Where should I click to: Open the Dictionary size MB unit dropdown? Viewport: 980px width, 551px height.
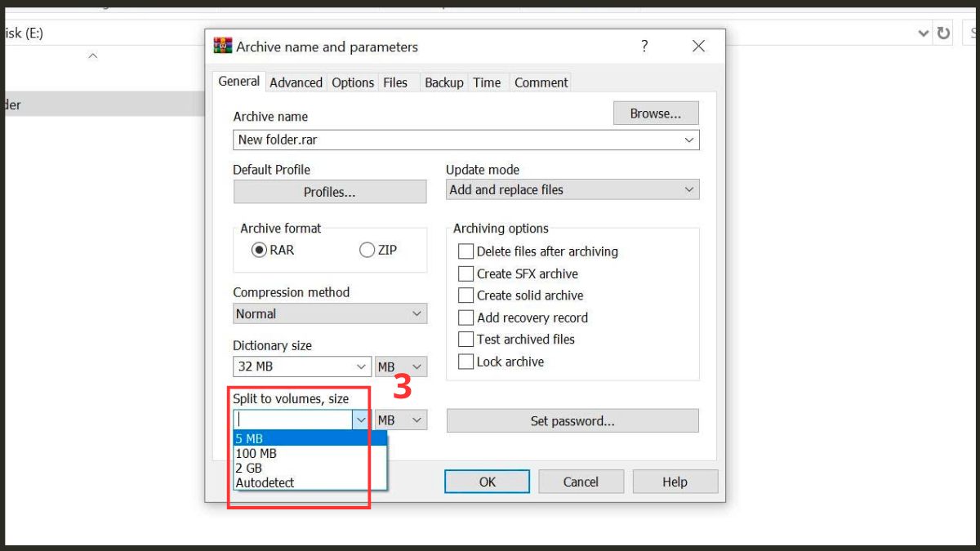click(x=401, y=367)
